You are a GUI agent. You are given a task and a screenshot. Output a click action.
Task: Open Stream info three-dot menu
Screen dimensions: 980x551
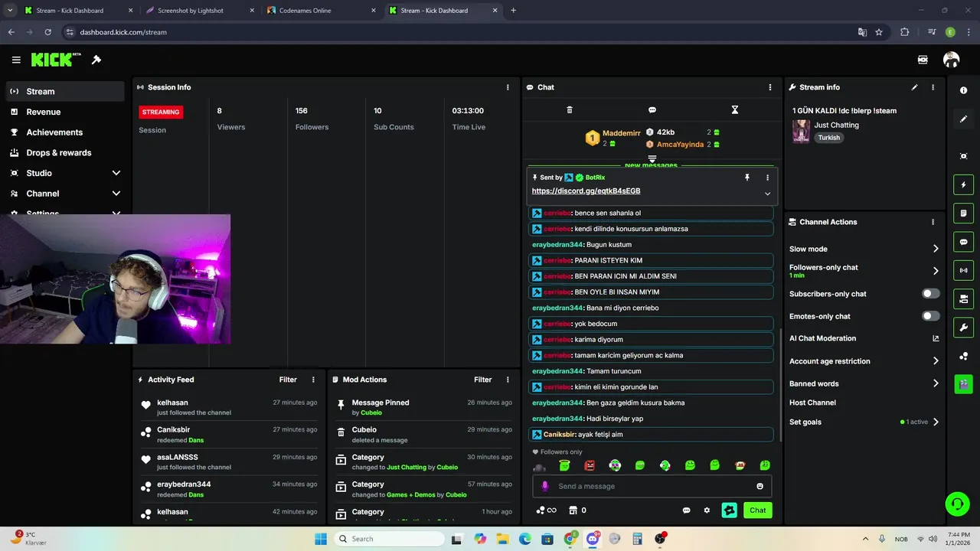933,87
